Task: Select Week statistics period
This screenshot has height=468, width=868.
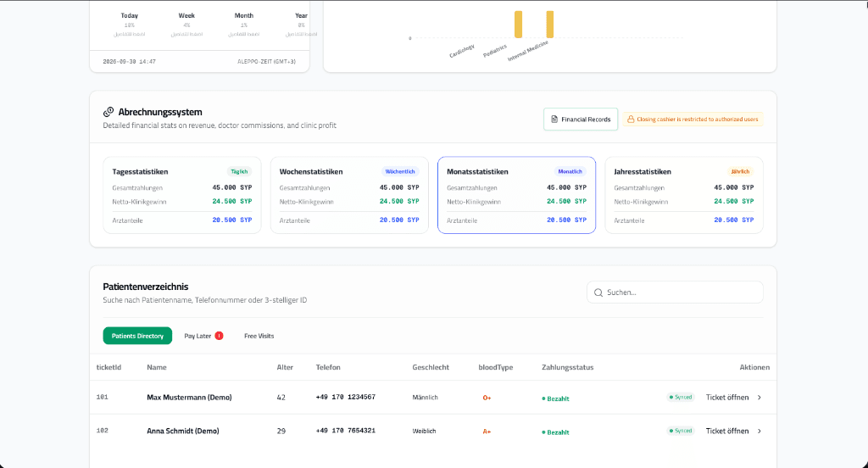Action: point(186,24)
